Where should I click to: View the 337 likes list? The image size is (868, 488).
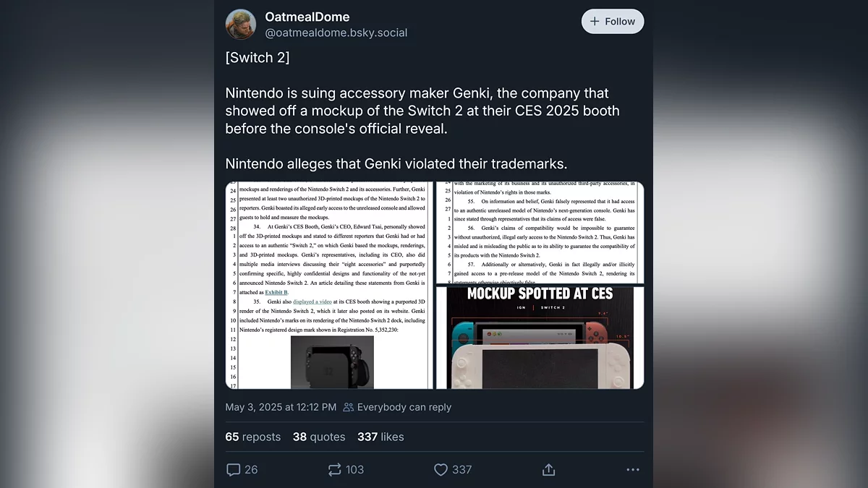pos(380,437)
